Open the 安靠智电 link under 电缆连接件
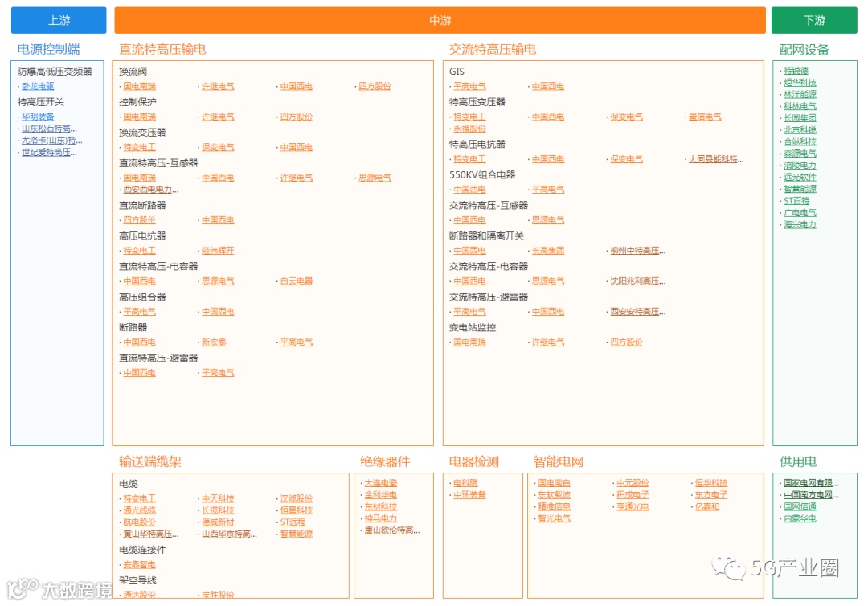 pyautogui.click(x=140, y=564)
